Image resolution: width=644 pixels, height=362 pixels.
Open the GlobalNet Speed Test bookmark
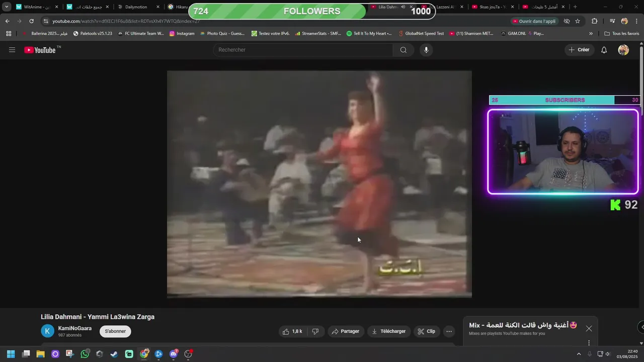pyautogui.click(x=421, y=34)
